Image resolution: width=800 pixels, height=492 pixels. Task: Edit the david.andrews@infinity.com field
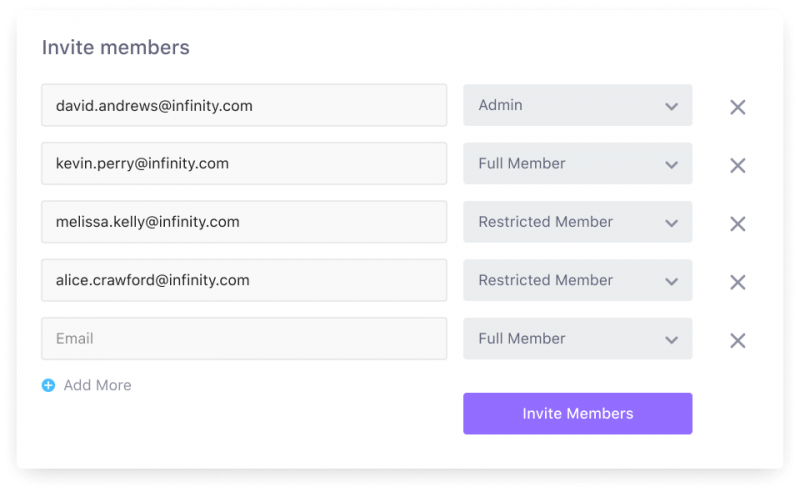coord(243,105)
